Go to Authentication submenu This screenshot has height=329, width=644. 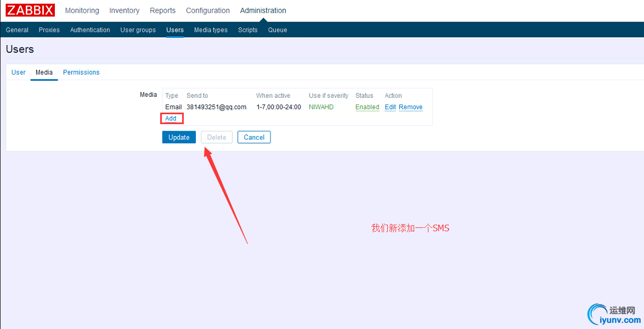[90, 30]
